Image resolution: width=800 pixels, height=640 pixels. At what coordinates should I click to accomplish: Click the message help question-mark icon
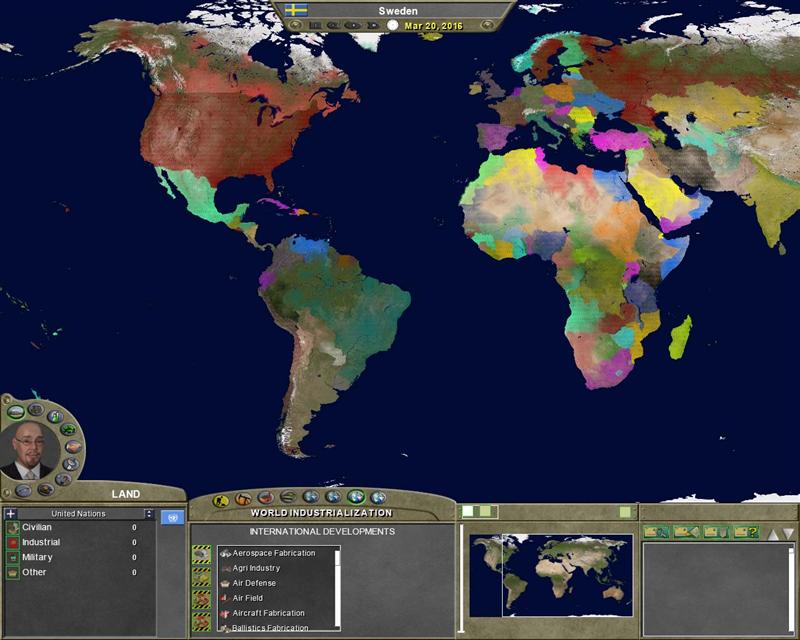[x=747, y=532]
